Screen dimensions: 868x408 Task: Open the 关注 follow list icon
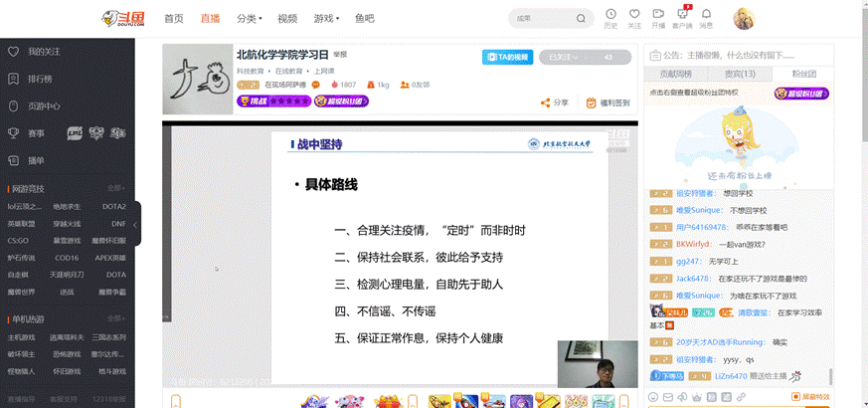point(634,17)
